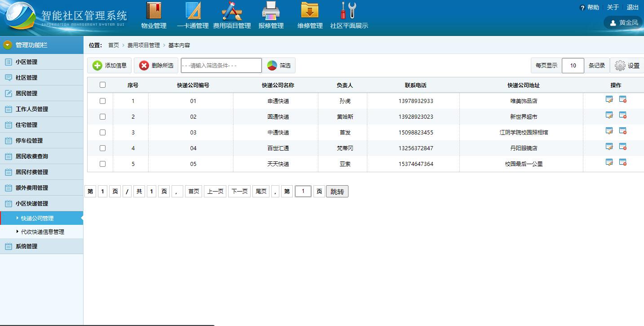Click edit icon for 申通快递 row
The height and width of the screenshot is (326, 644).
click(609, 100)
